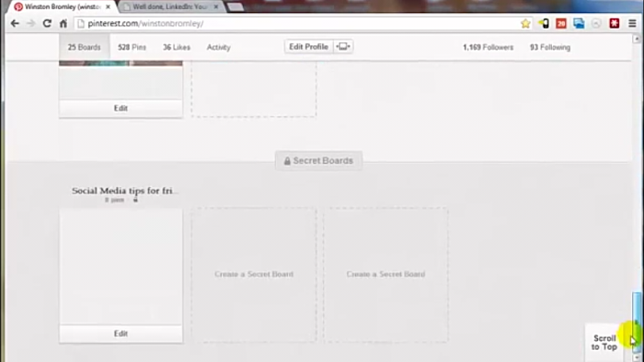
Task: Click Edit under the upper board
Action: pos(121,108)
